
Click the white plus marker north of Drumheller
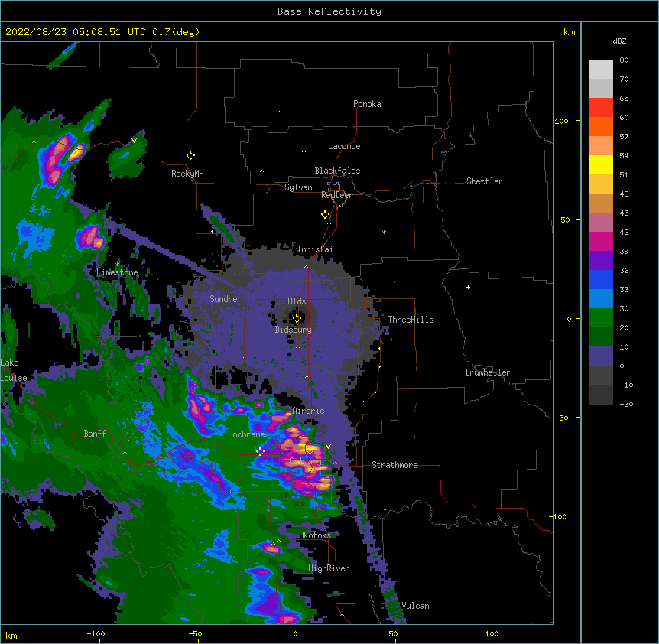click(x=468, y=287)
